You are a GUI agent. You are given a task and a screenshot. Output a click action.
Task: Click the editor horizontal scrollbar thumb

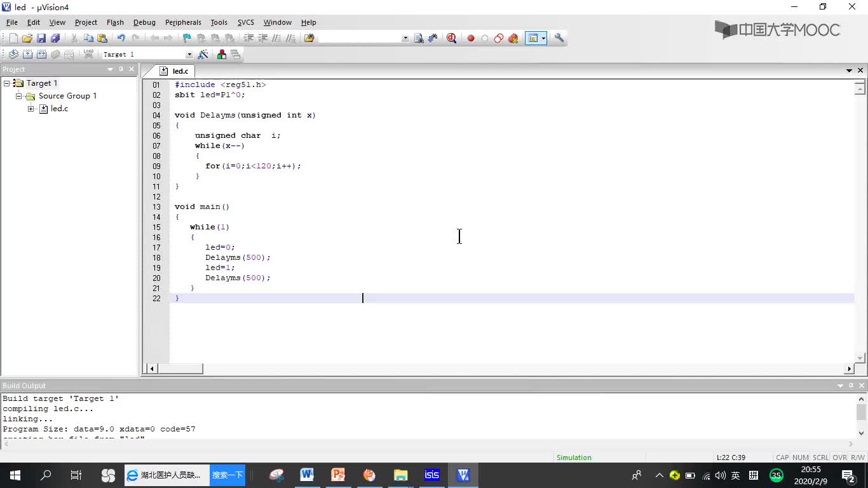pyautogui.click(x=180, y=369)
